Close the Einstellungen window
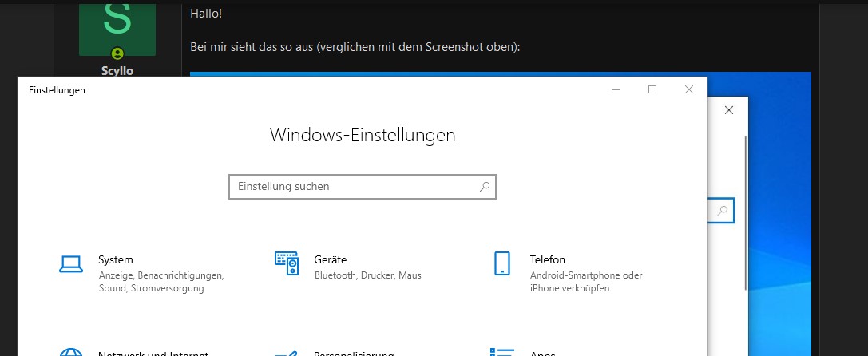 pyautogui.click(x=688, y=89)
